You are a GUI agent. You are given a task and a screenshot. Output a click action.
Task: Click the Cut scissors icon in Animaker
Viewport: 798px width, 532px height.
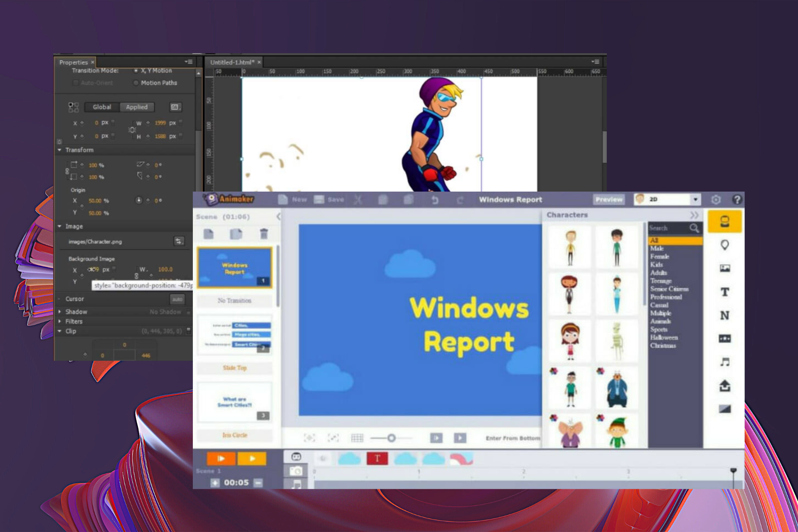point(358,200)
